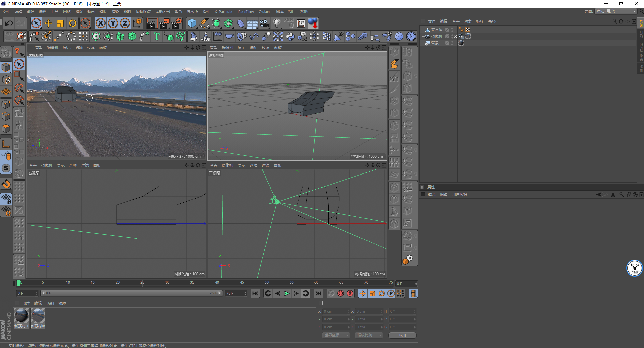The image size is (644, 348).
Task: Open the Octane menu
Action: click(x=265, y=12)
